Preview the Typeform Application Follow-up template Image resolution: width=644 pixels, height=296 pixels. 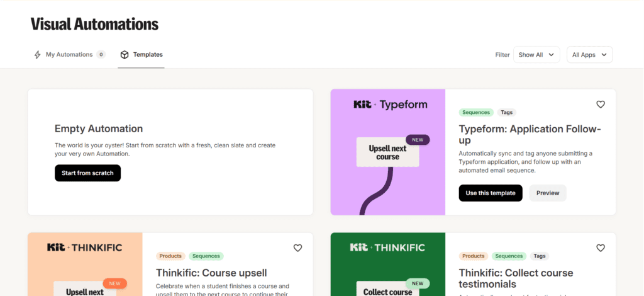pos(548,193)
